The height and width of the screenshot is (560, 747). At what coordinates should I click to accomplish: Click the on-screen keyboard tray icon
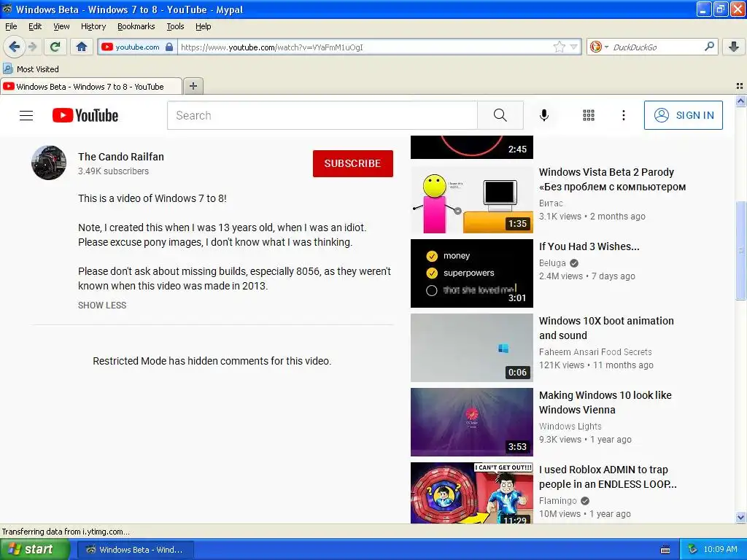(665, 550)
